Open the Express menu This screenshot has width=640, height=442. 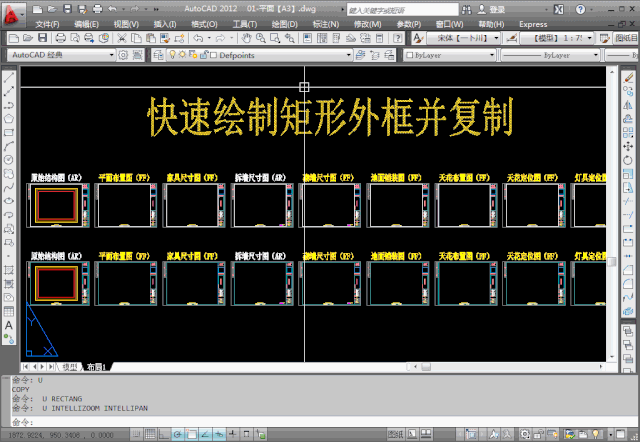[x=533, y=24]
